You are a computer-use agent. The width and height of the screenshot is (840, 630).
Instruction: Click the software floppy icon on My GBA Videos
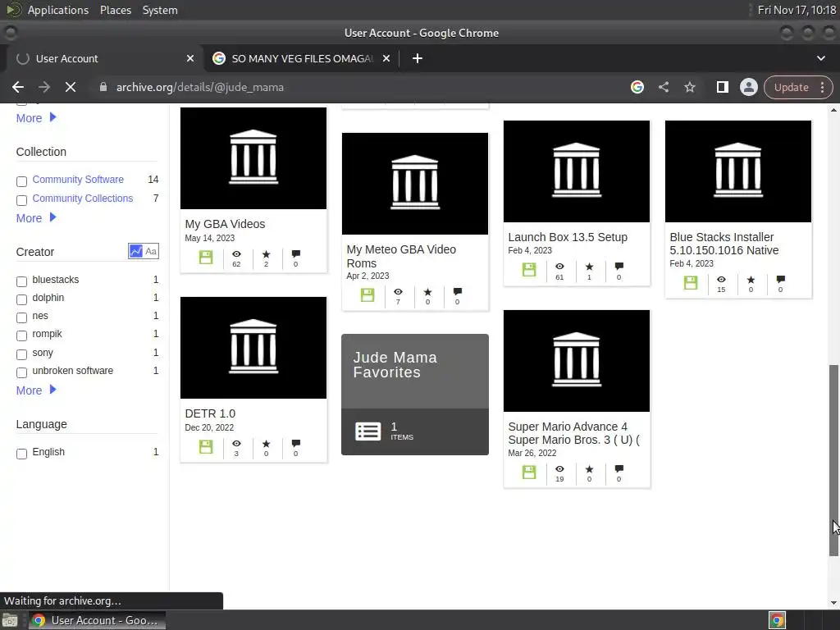(x=206, y=257)
